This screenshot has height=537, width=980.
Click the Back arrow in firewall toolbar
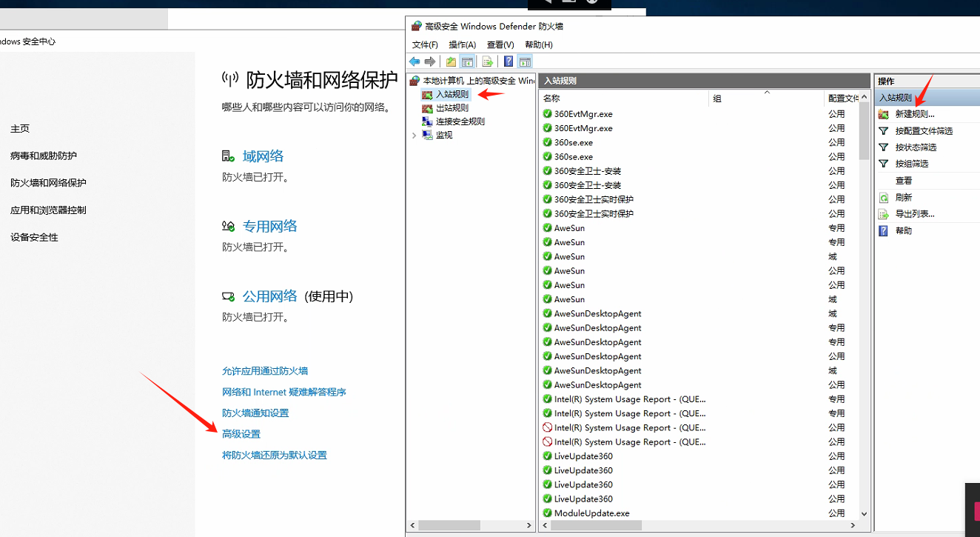415,61
